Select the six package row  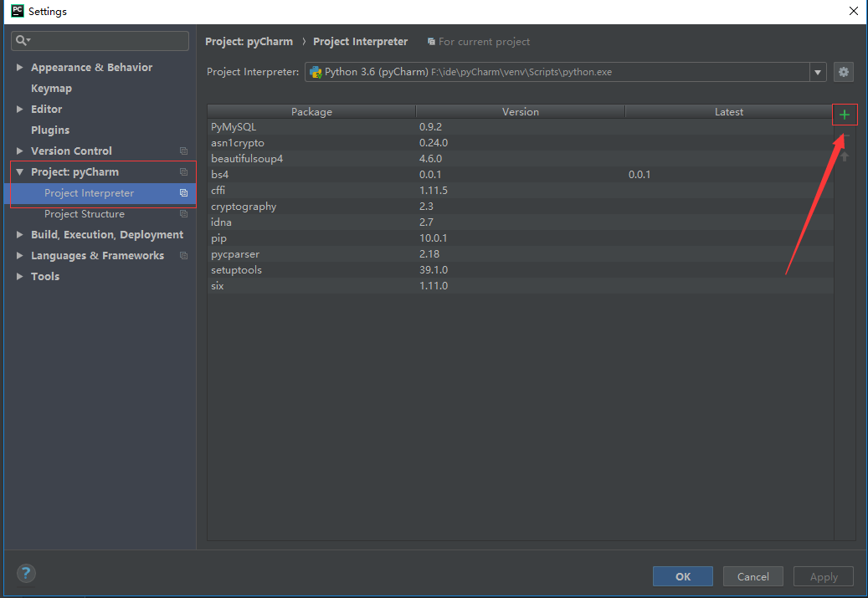[521, 286]
